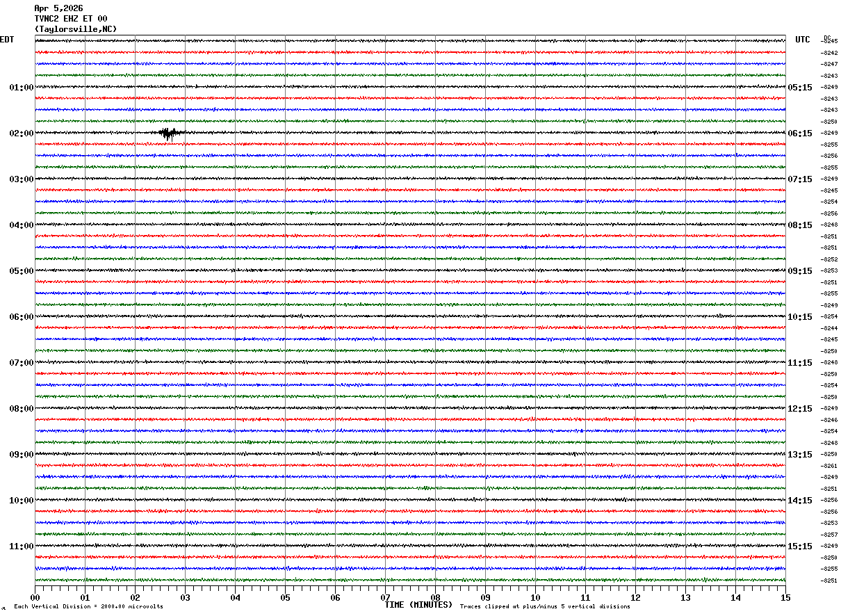841x616 pixels.
Task: Select the "05:00" EDT row label
Action: click(21, 271)
